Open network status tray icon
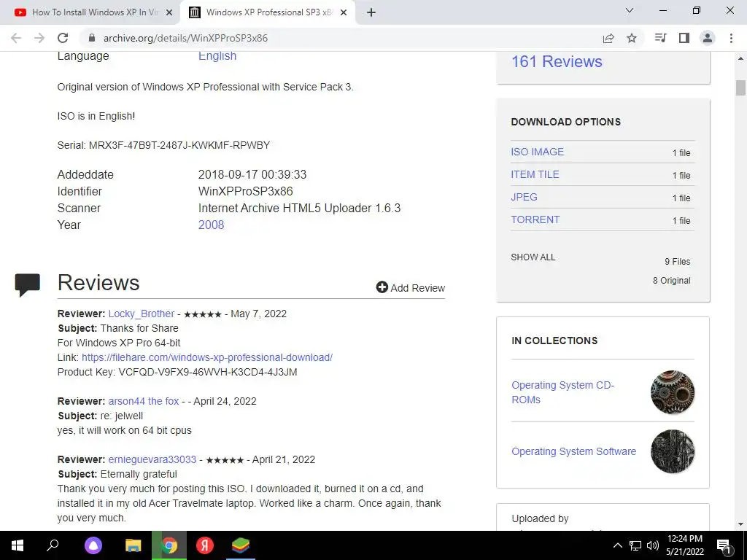Screen dimensions: 747x560 (x=635, y=545)
